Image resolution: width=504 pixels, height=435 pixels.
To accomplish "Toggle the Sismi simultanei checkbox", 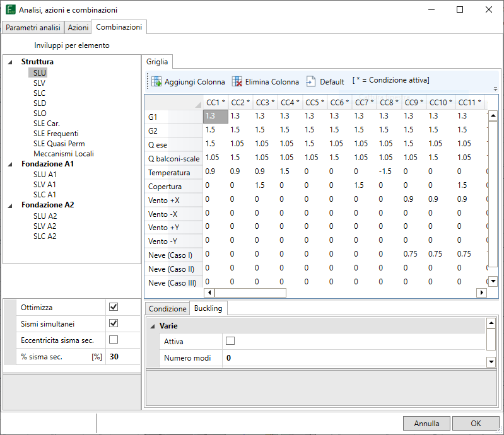I will pos(114,323).
